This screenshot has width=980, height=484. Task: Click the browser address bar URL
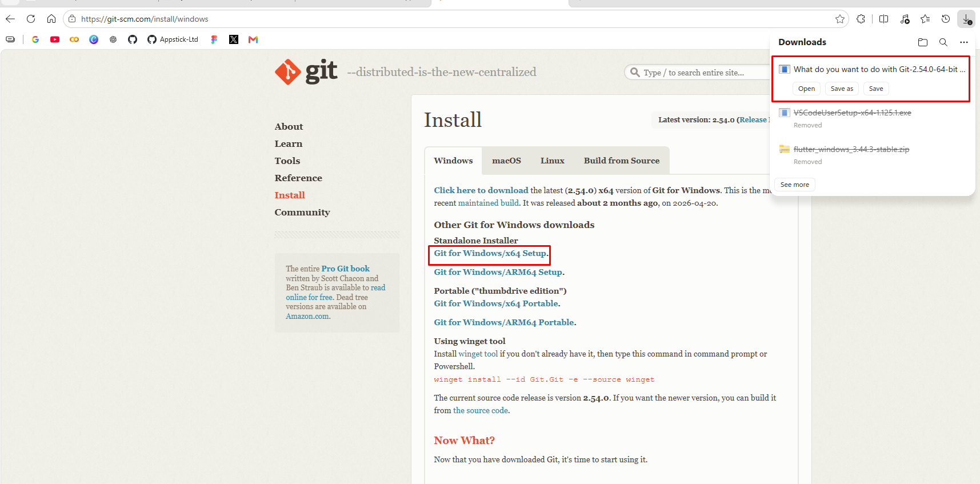[x=145, y=19]
